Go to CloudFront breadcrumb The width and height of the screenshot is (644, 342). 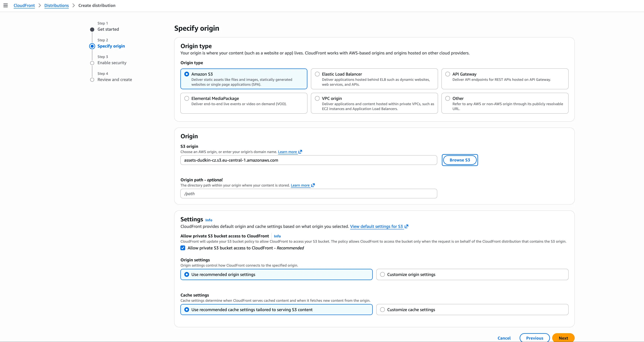24,5
